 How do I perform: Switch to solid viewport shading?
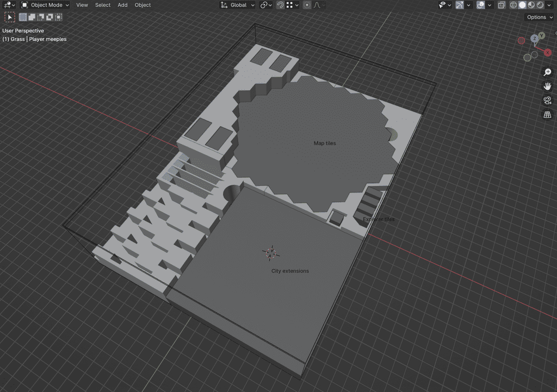[x=522, y=5]
